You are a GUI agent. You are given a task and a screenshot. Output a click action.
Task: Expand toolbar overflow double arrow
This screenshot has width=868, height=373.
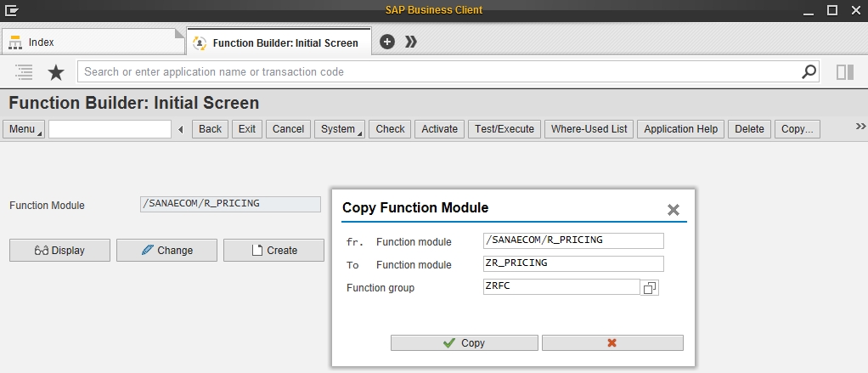860,127
